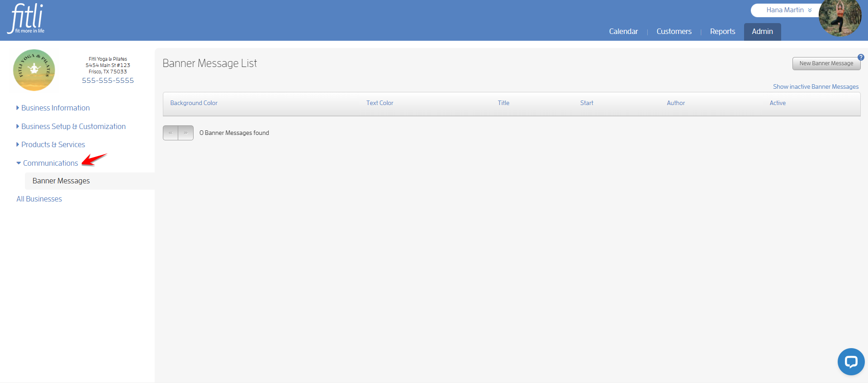This screenshot has height=383, width=868.
Task: Sort by Title column header
Action: tap(503, 103)
